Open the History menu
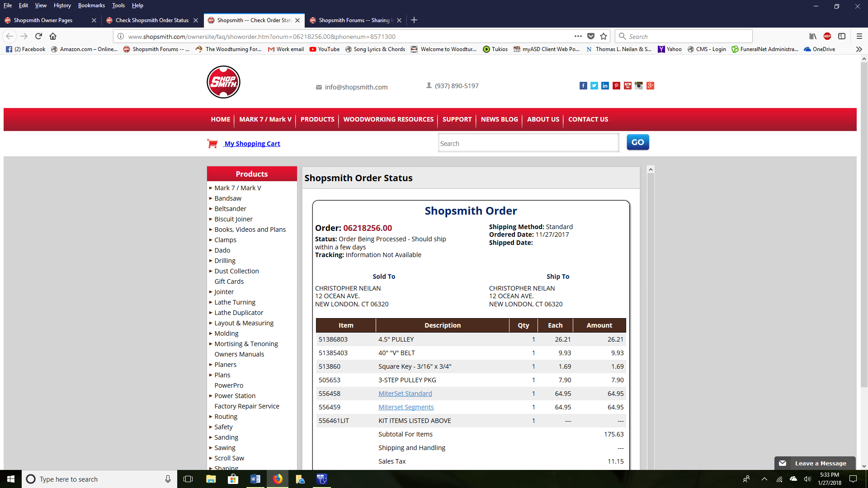The image size is (868, 488). pos(62,5)
